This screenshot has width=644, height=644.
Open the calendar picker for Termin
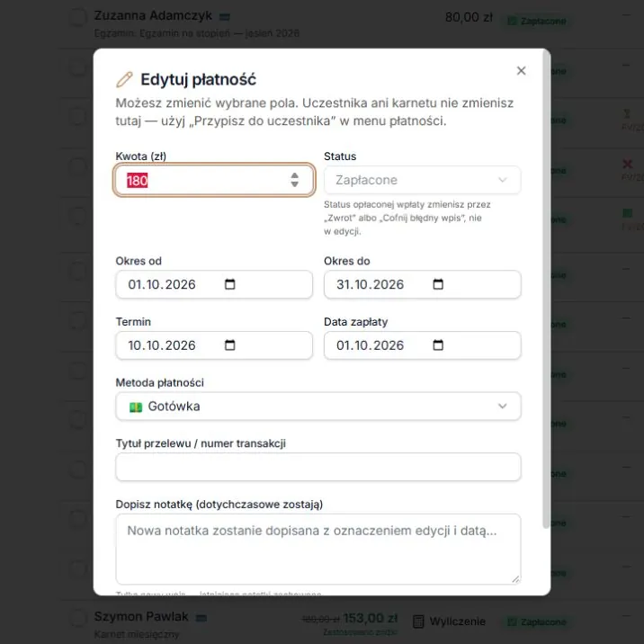click(x=230, y=345)
